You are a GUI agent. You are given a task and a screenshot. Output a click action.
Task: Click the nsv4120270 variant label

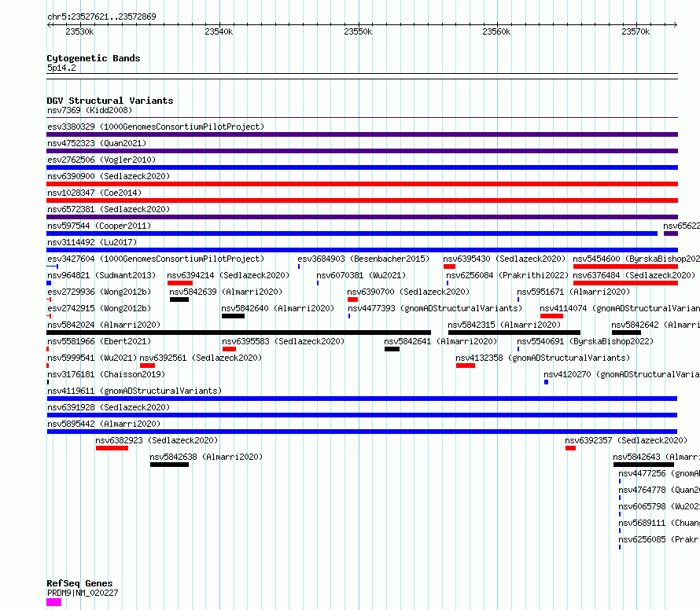point(621,374)
